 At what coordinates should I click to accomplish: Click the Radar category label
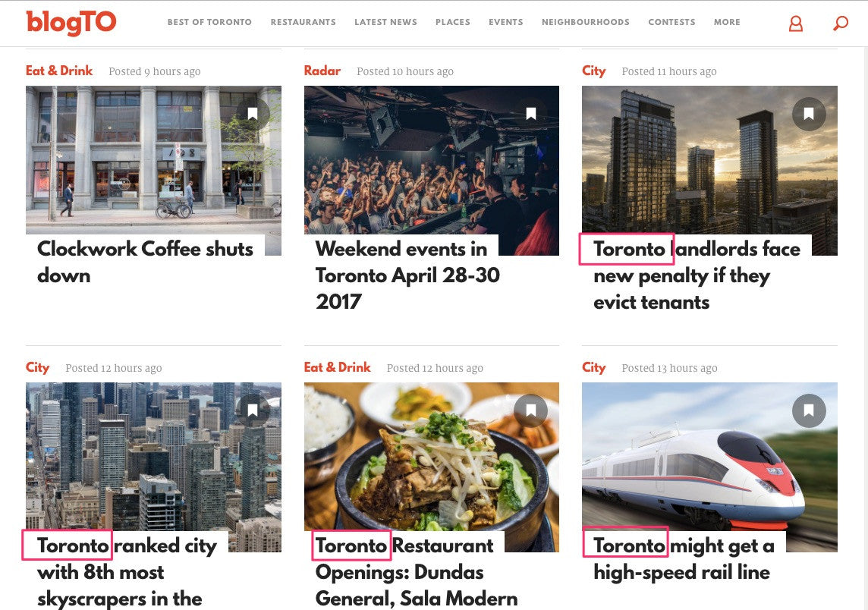point(322,71)
